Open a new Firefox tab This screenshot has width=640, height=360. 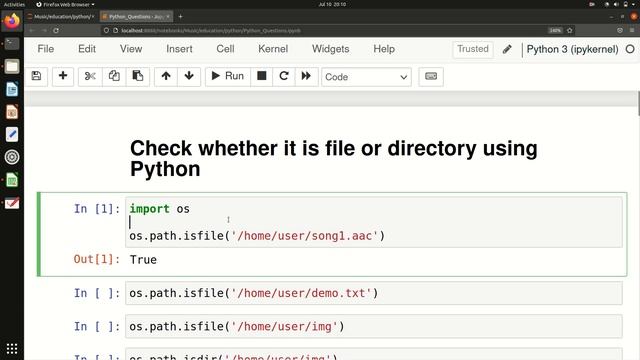180,17
